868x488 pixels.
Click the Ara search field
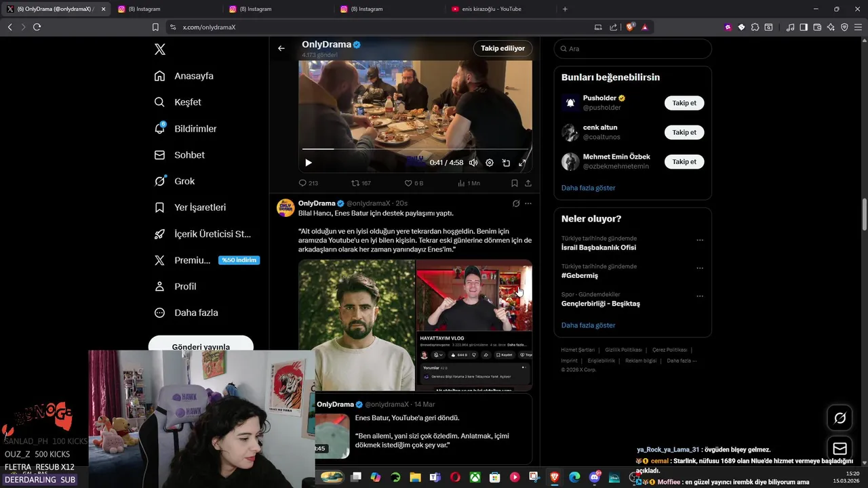pyautogui.click(x=633, y=49)
